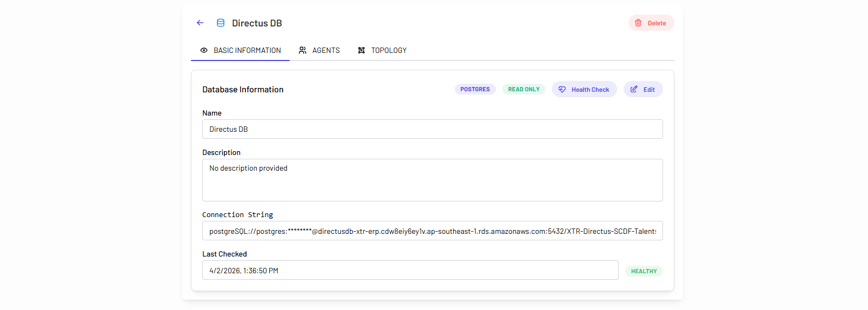868x310 pixels.
Task: Run a Health Check on the database
Action: (x=584, y=89)
